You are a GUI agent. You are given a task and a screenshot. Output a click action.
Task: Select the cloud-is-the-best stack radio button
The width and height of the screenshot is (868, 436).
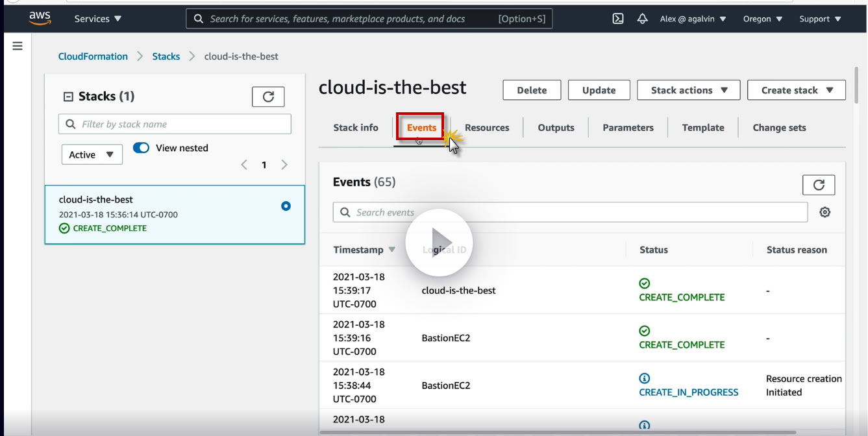[x=286, y=206]
